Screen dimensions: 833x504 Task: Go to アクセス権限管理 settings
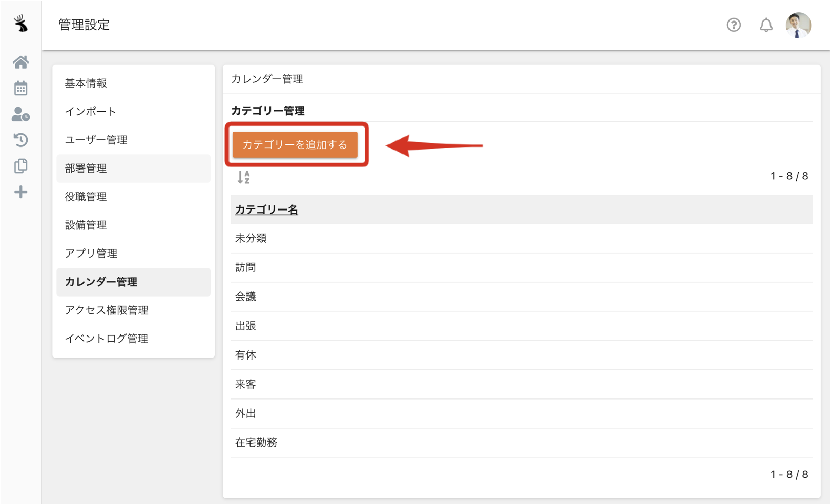click(107, 310)
